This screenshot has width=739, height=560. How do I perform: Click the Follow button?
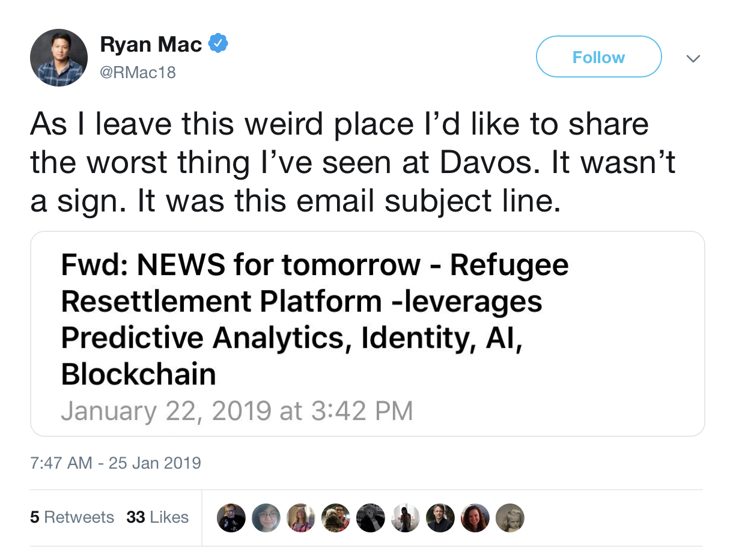pos(598,56)
